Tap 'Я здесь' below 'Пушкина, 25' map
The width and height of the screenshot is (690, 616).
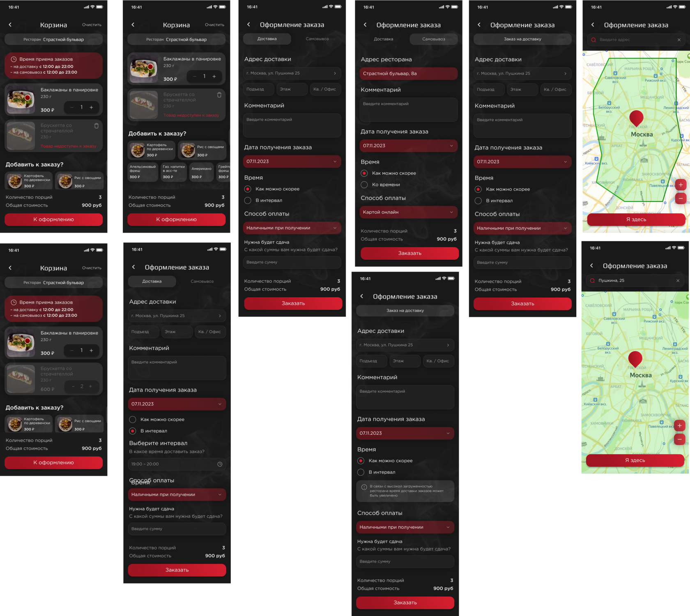pyautogui.click(x=635, y=460)
